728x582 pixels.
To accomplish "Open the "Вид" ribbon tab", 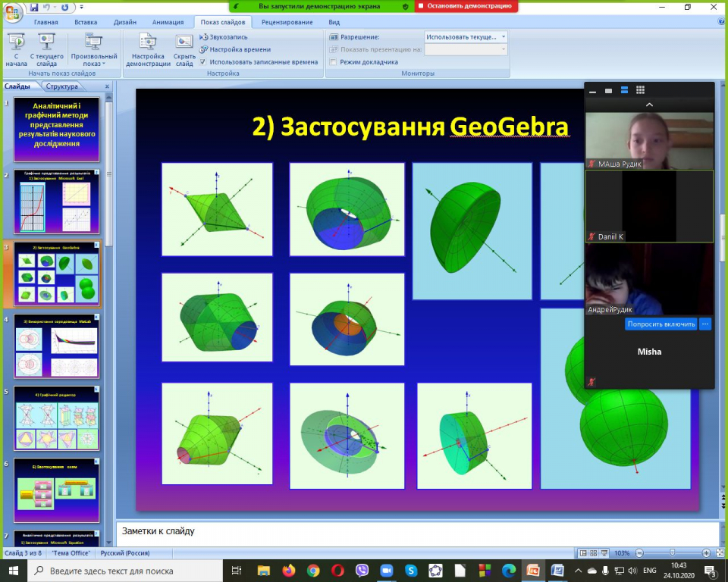I will 334,22.
